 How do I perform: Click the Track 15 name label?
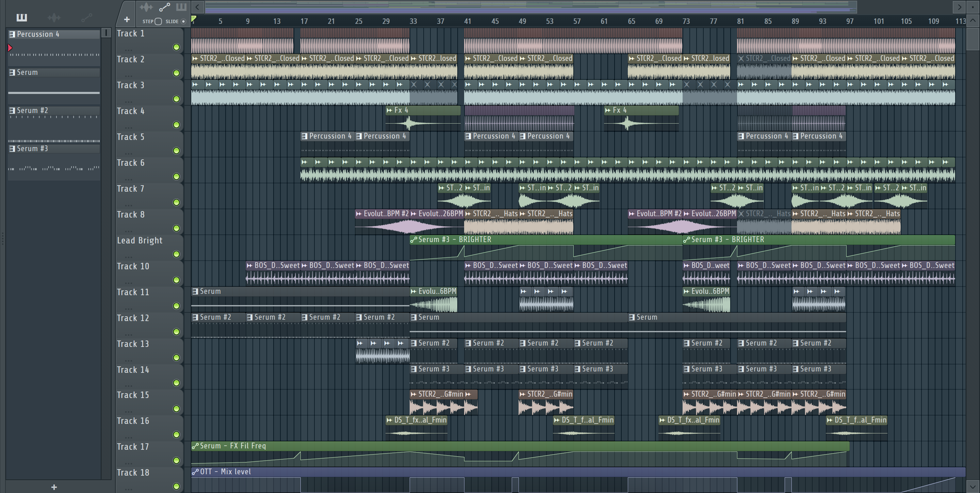(133, 395)
